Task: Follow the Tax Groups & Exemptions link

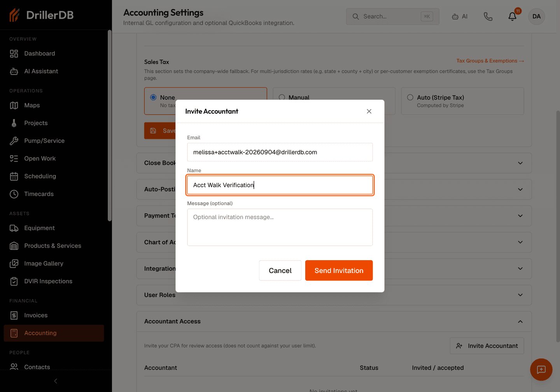Action: coord(490,61)
